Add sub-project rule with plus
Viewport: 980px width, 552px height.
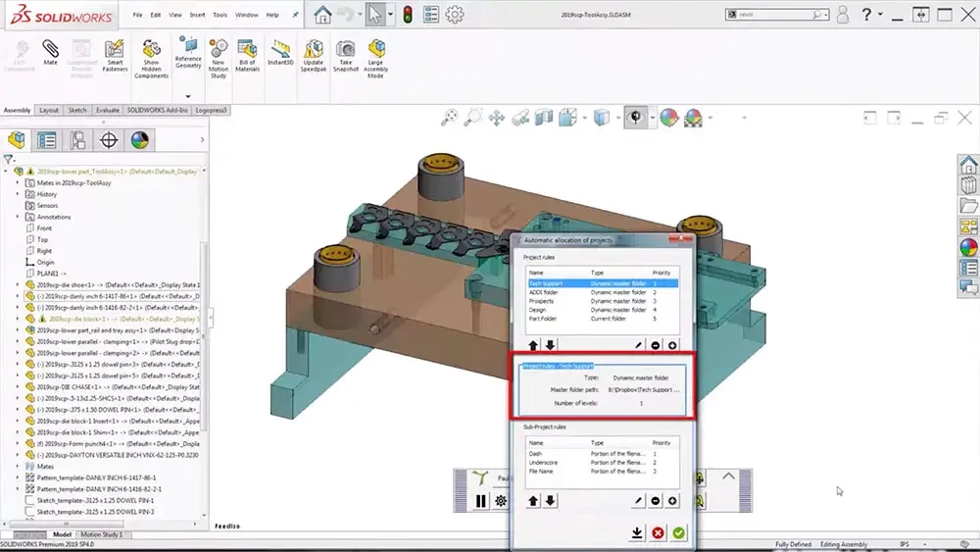coord(672,501)
